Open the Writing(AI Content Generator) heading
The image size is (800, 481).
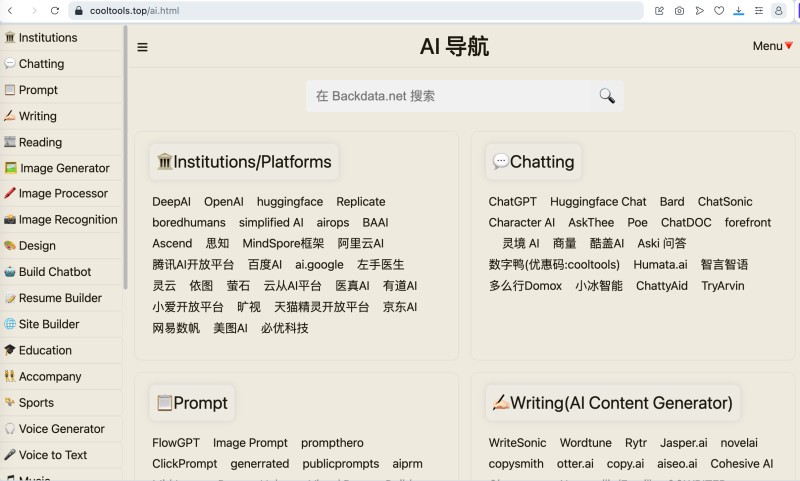(x=612, y=403)
